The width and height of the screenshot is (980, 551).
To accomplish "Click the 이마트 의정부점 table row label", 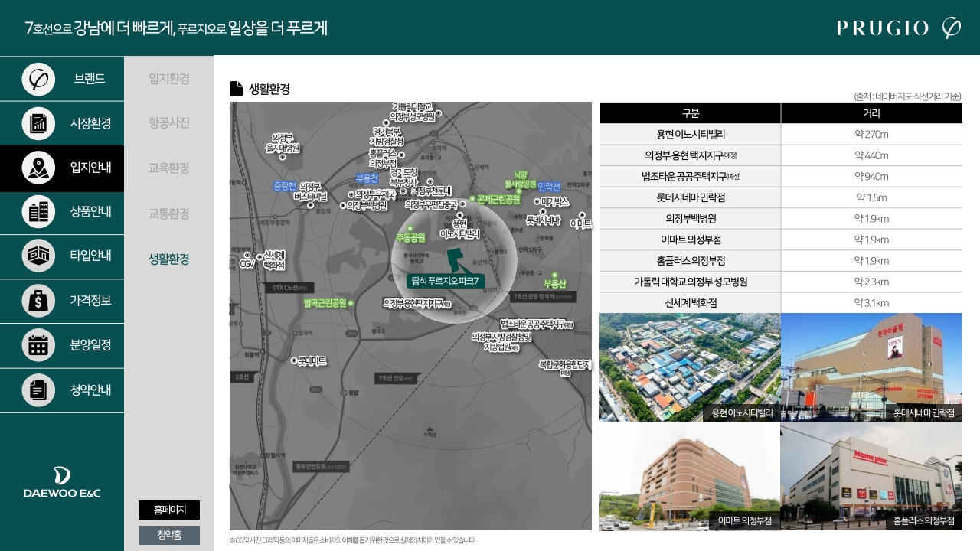I will click(x=691, y=240).
